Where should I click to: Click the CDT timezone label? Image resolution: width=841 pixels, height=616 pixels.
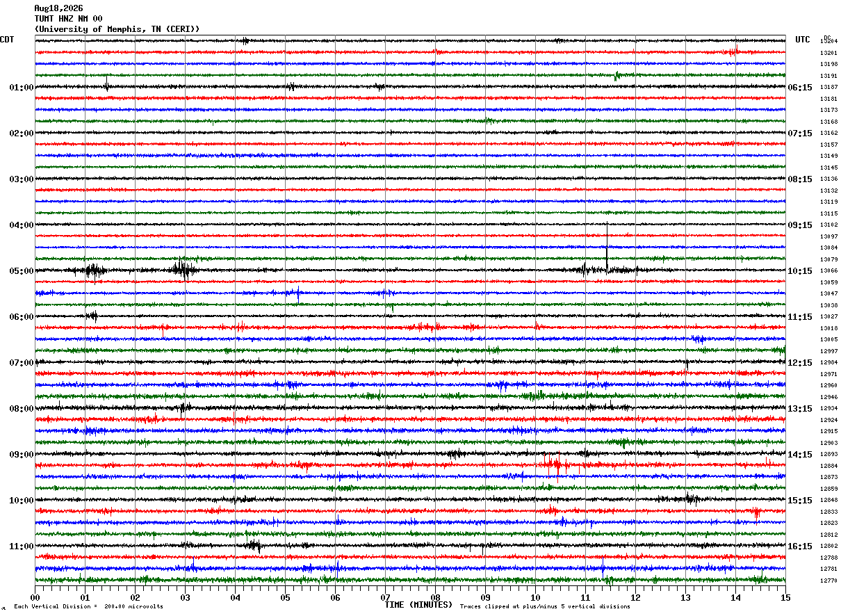point(7,40)
